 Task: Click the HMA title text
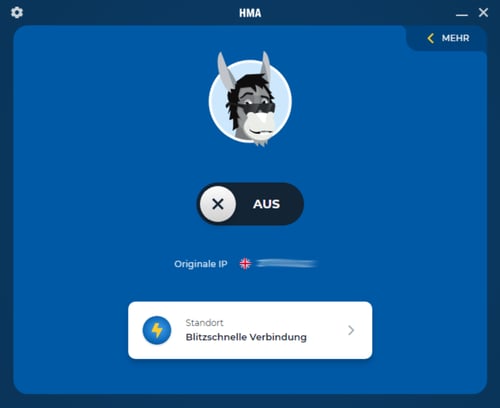click(x=250, y=13)
